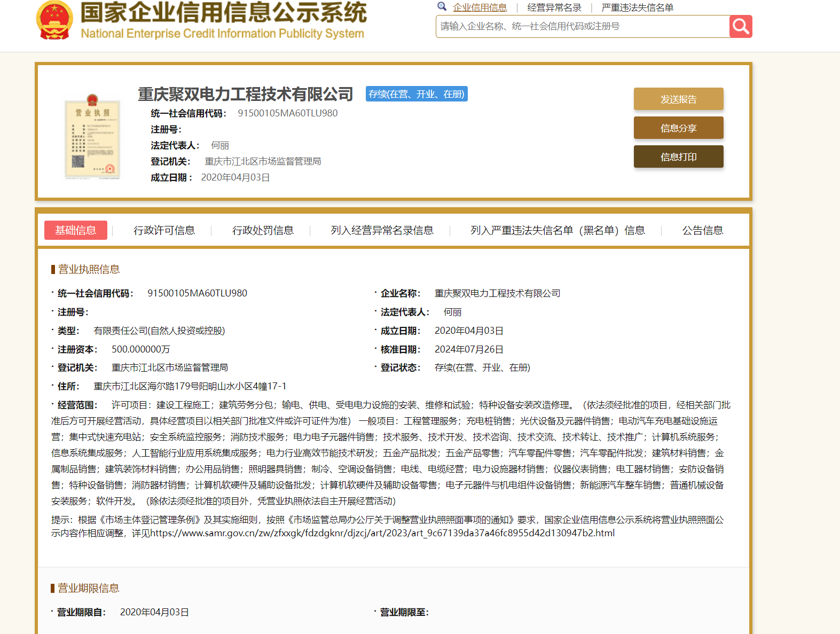Click the samr.gov.cn notice URL

pos(382,533)
